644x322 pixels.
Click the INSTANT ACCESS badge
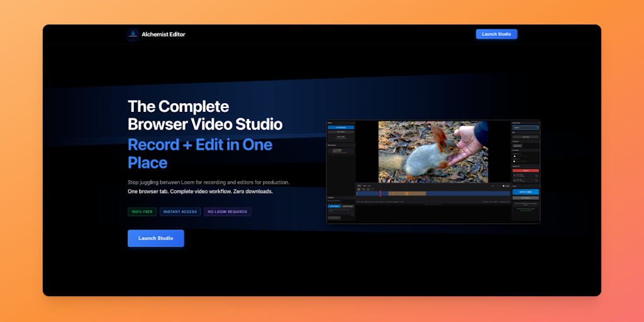180,212
